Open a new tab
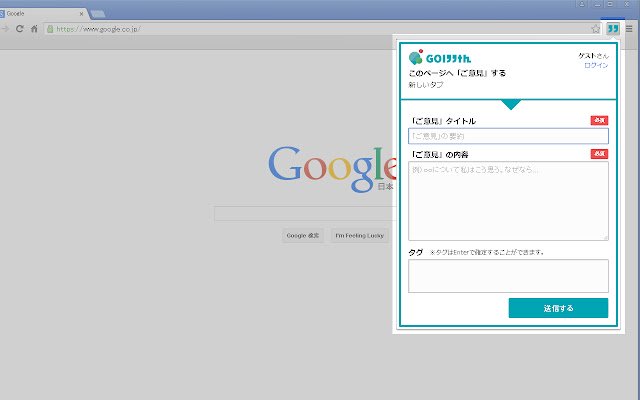640x400 pixels. pos(98,14)
